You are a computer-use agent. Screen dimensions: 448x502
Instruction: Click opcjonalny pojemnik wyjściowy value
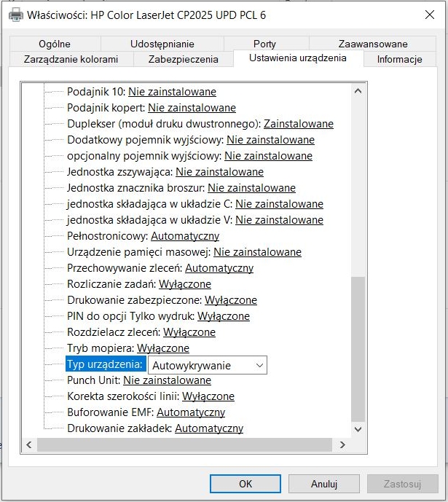point(268,156)
